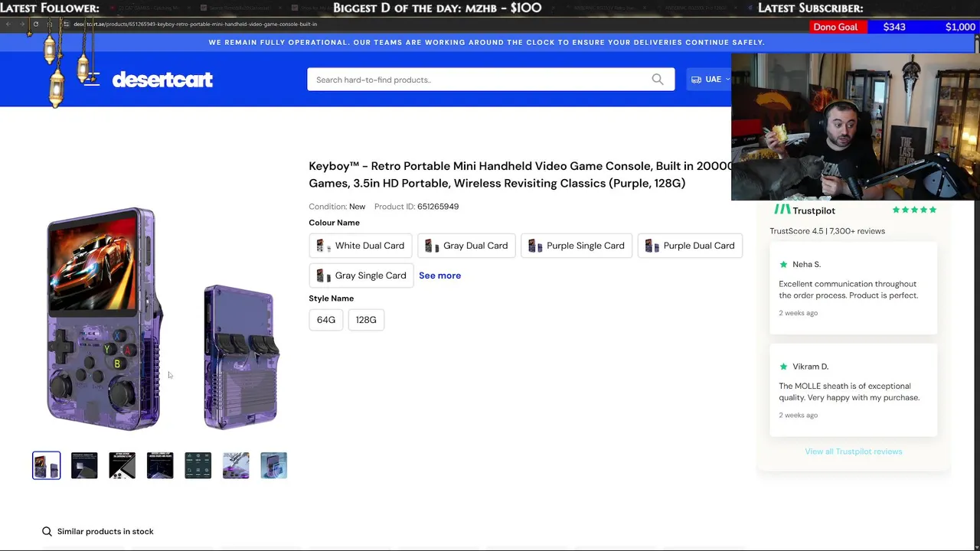Click the streamer webcam overlay

[x=855, y=126]
